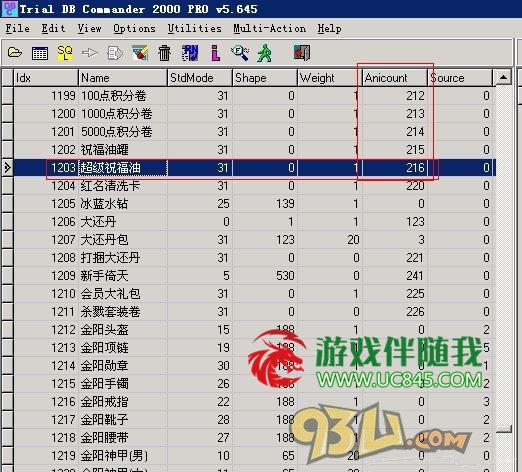The height and width of the screenshot is (472, 522).
Task: Select the row marker of row 1199
Action: click(7, 96)
